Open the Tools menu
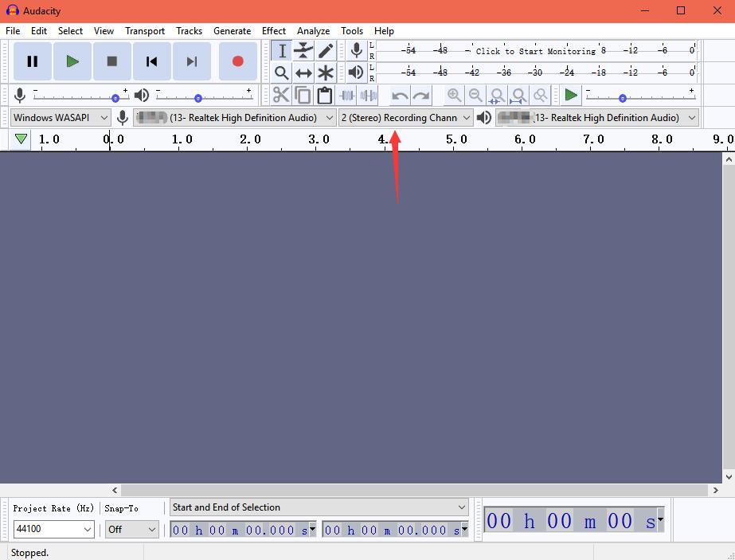 (x=351, y=31)
